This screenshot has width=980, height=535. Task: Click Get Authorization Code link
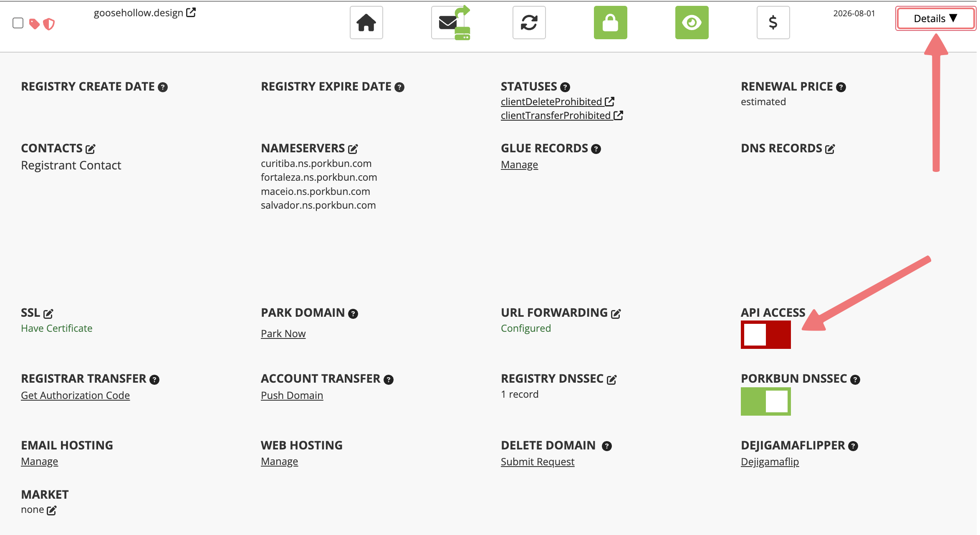(75, 395)
